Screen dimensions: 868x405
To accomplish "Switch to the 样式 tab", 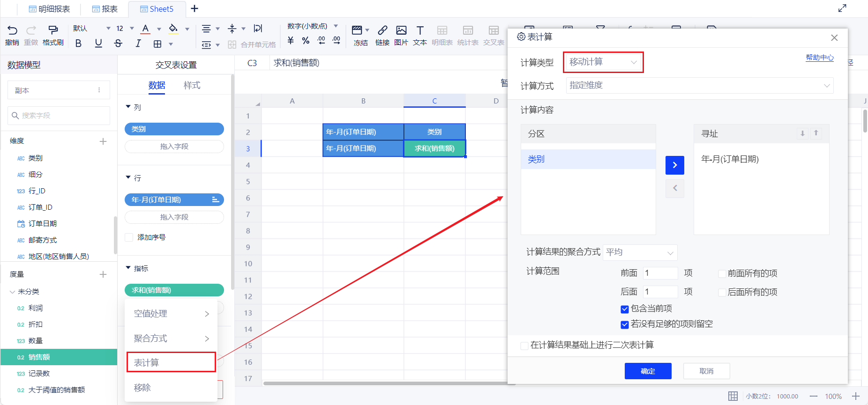I will 192,85.
